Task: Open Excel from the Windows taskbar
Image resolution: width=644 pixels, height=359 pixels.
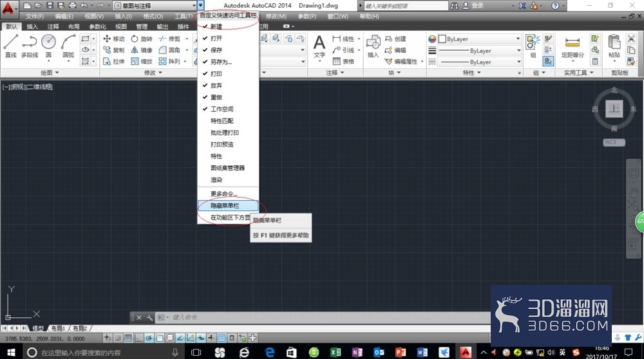Action: (336, 352)
